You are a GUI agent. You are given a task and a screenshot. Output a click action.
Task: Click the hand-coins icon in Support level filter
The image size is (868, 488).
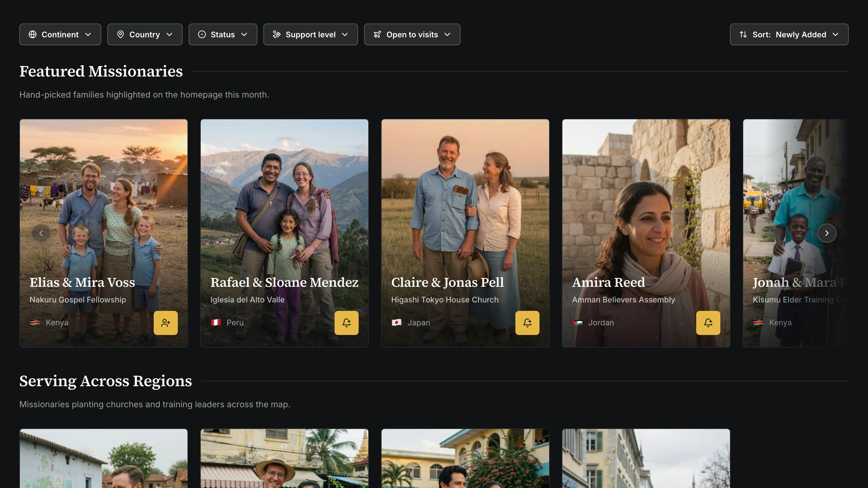tap(277, 34)
